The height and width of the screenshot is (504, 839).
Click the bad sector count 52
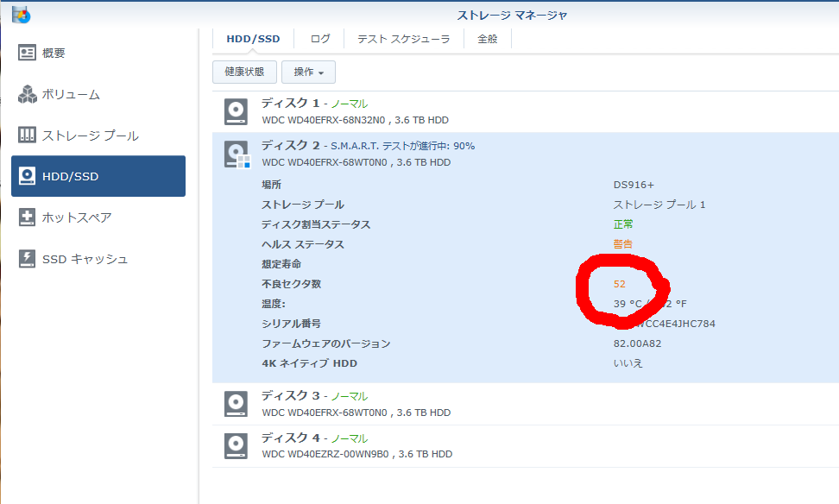tap(620, 284)
